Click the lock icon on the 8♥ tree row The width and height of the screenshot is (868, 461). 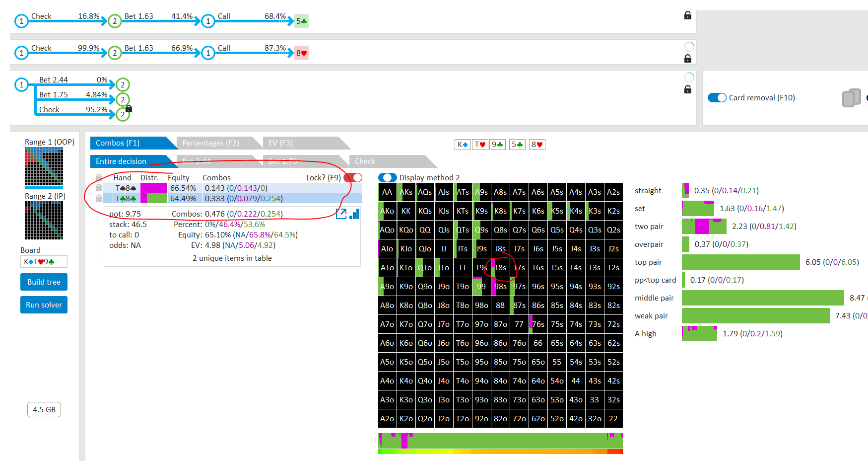pos(688,59)
